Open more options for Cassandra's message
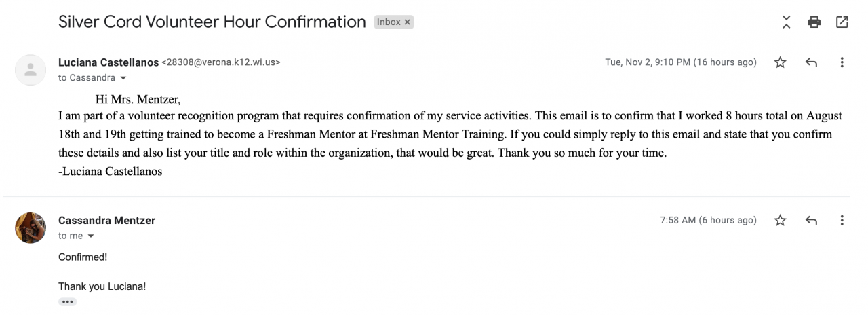Viewport: 868px width, 315px height. pos(842,220)
